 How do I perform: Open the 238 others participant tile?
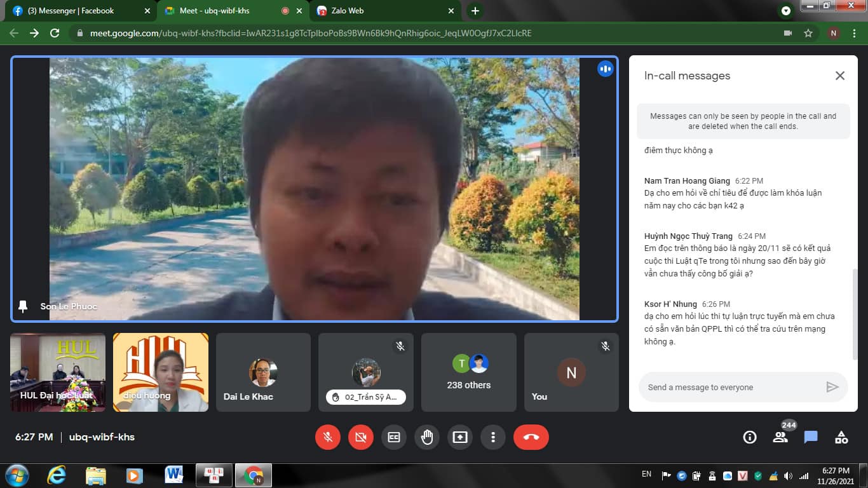point(469,372)
